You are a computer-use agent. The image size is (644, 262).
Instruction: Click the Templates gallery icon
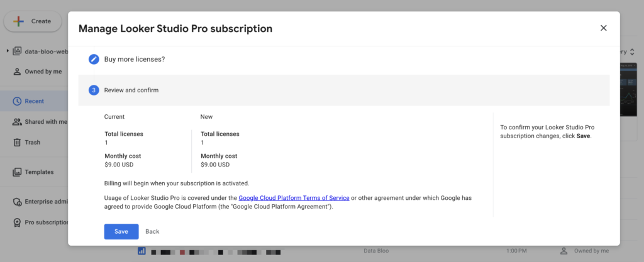click(x=17, y=172)
